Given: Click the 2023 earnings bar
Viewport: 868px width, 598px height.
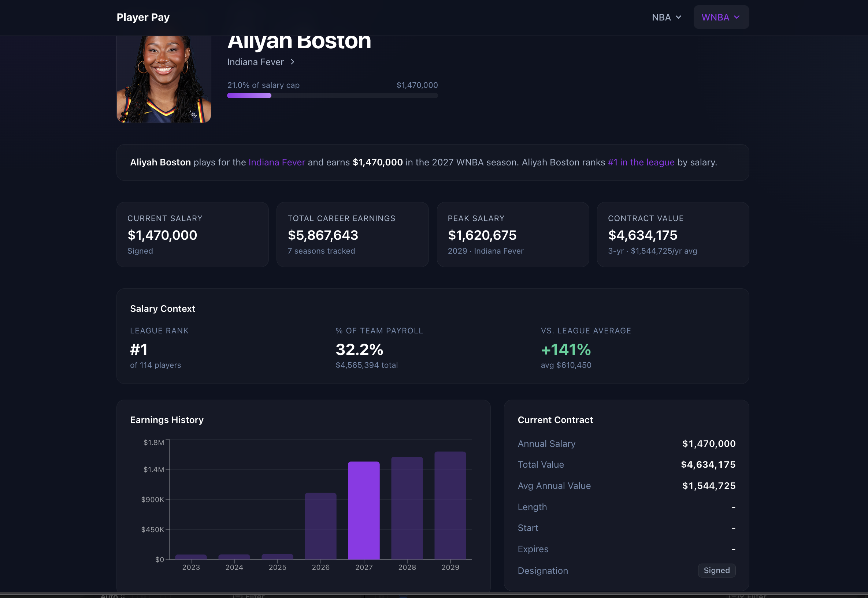Looking at the screenshot, I should point(191,557).
